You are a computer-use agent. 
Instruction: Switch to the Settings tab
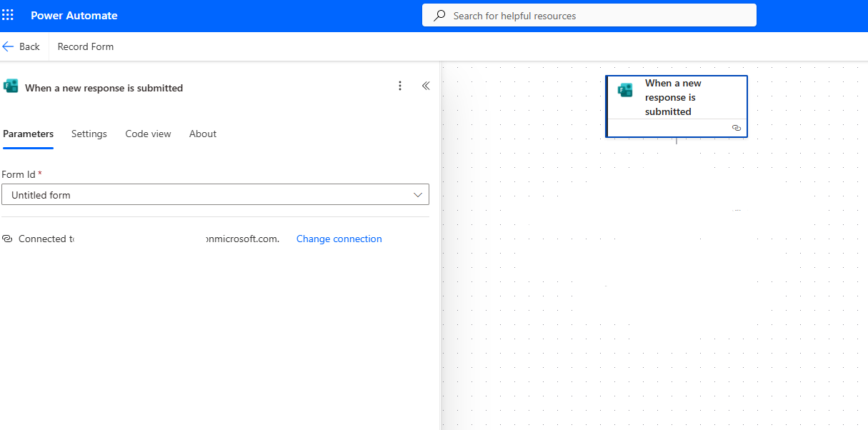coord(89,134)
